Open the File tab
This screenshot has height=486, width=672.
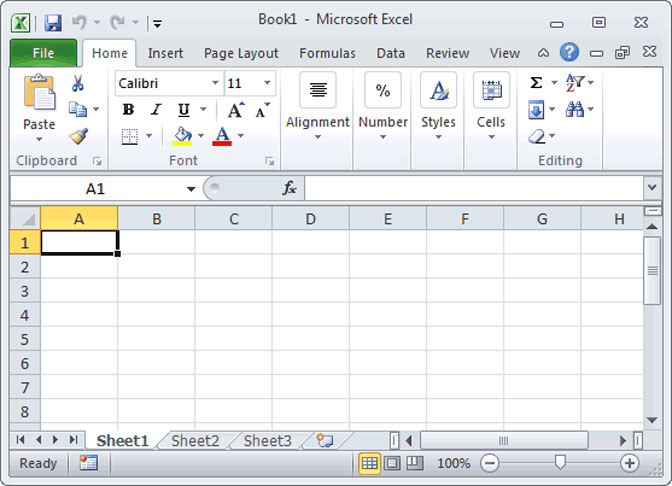pos(43,53)
